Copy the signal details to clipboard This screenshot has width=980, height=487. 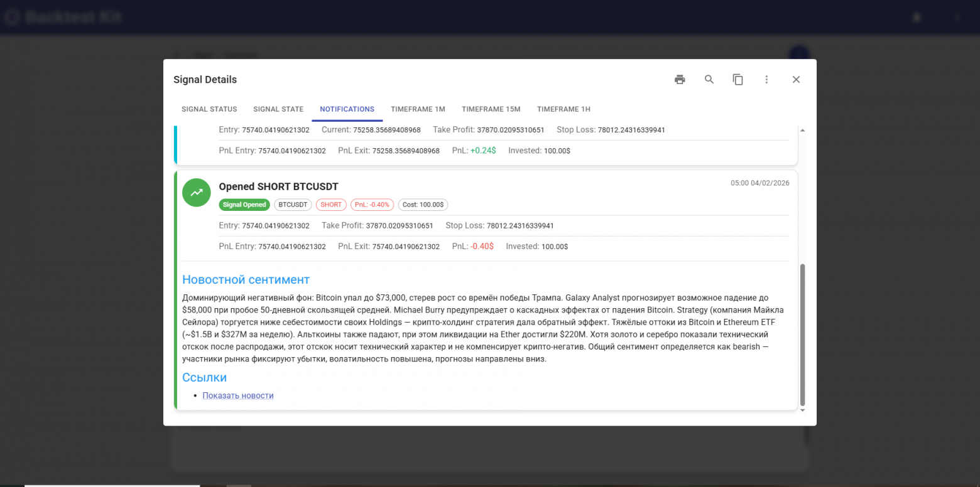(738, 80)
